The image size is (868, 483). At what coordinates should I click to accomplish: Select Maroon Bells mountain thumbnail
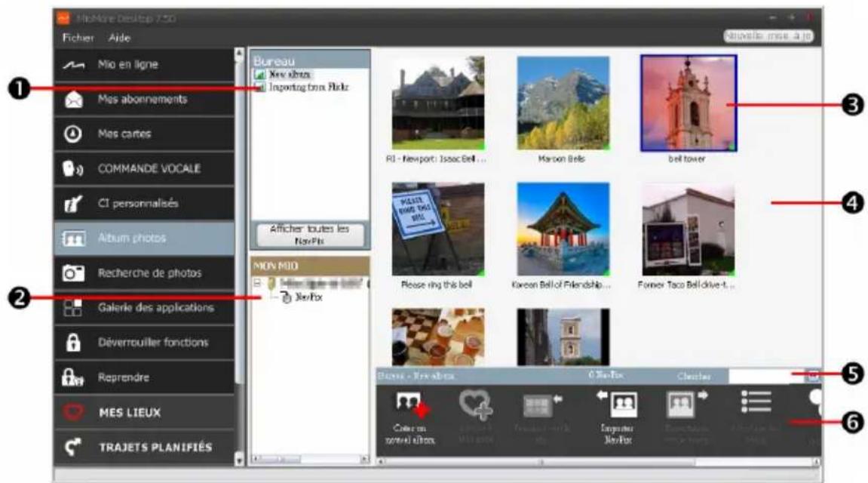pos(563,103)
